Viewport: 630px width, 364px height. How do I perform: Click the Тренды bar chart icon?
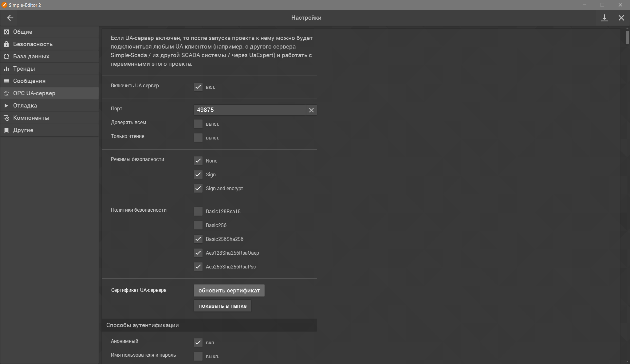click(6, 68)
